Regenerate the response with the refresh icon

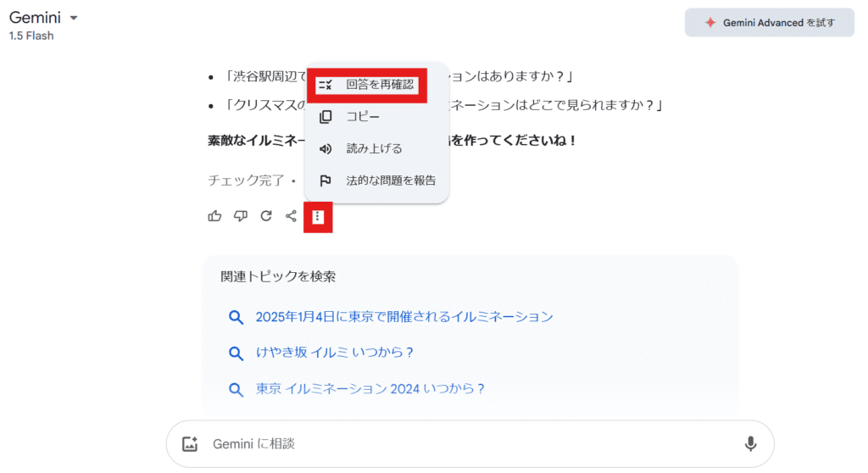pos(266,216)
